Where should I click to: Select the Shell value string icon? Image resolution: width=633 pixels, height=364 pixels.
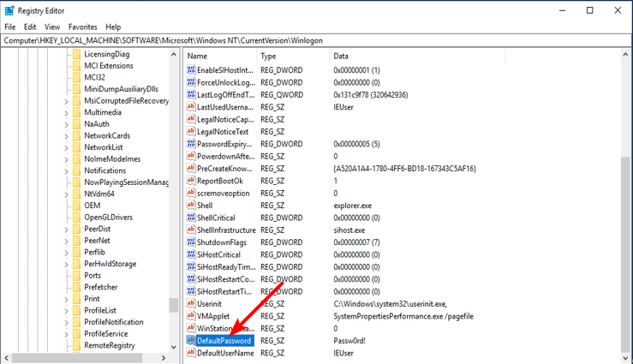(191, 206)
